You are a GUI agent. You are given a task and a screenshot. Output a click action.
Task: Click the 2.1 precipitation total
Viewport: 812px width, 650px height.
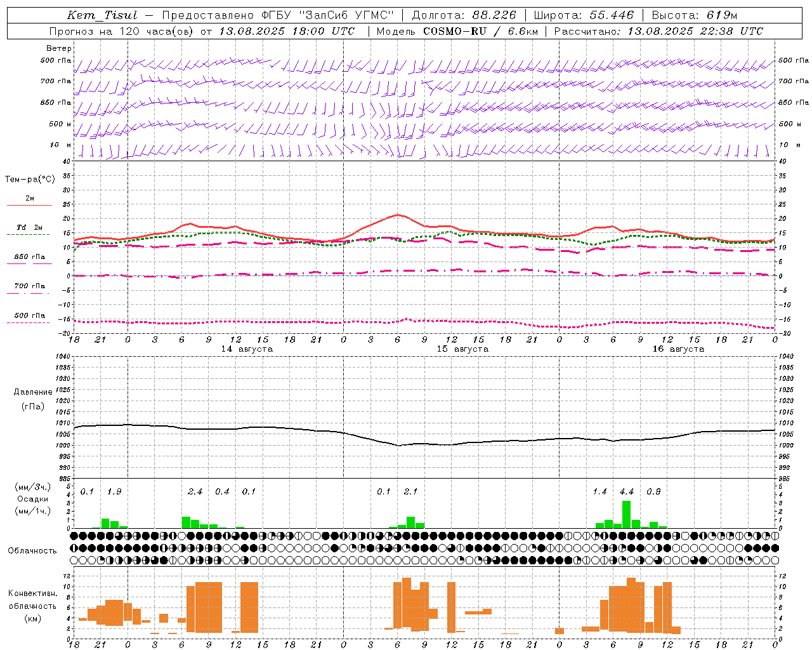(410, 492)
